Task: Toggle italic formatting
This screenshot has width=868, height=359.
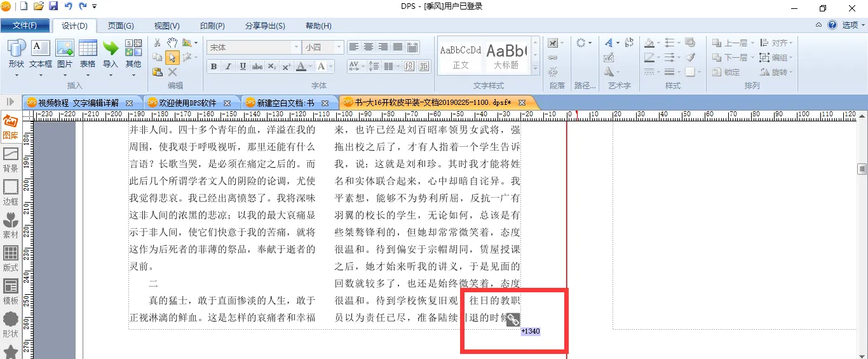Action: coord(229,66)
